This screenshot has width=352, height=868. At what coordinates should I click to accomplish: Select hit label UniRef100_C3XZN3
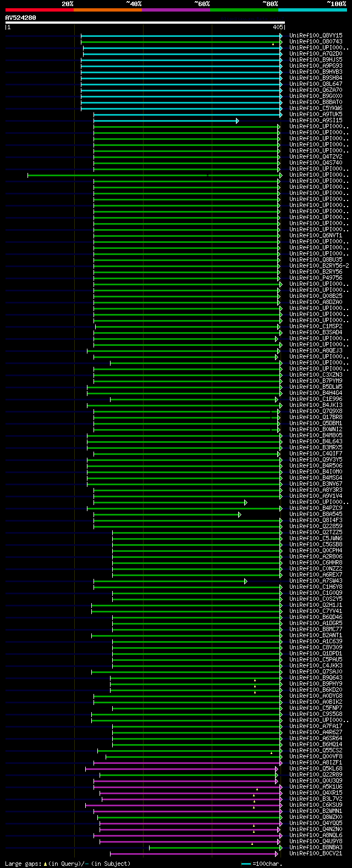316,375
